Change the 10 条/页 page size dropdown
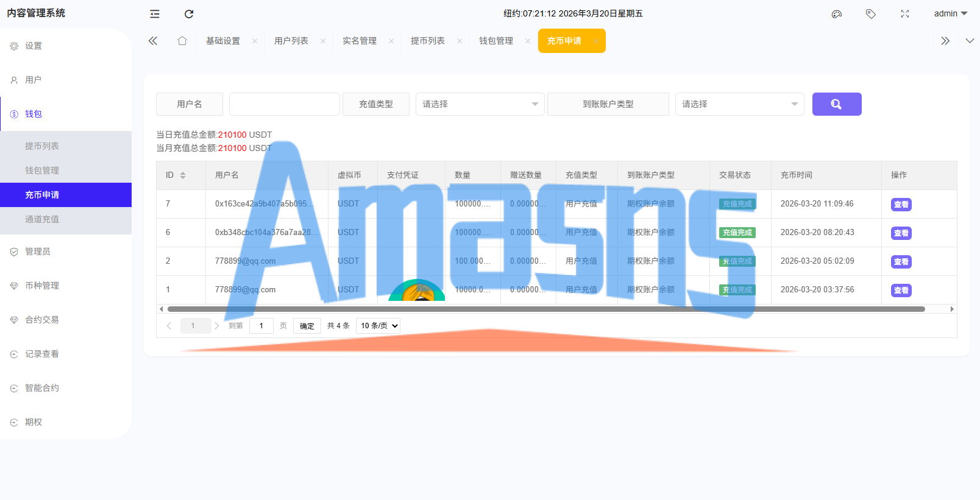This screenshot has height=500, width=980. point(378,326)
